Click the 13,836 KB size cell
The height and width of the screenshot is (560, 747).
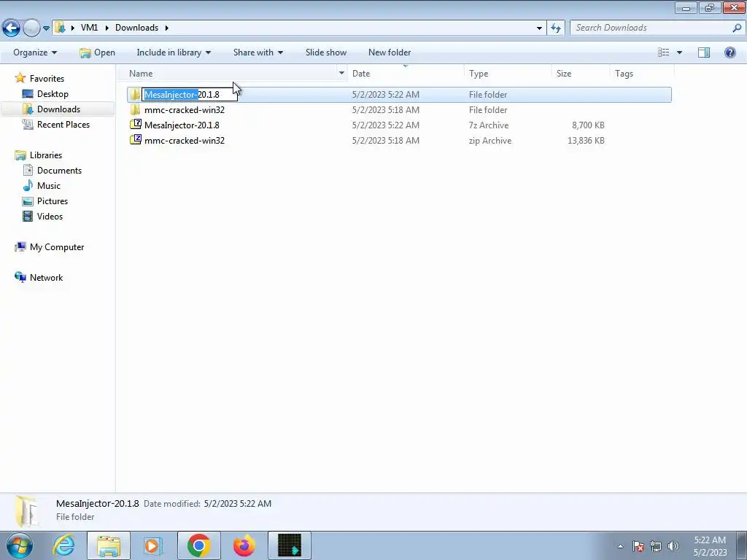pyautogui.click(x=586, y=141)
